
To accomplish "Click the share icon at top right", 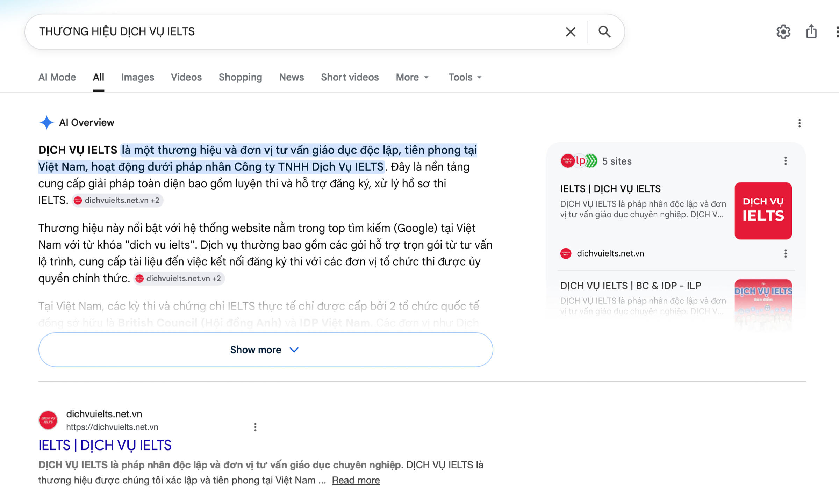I will point(811,31).
